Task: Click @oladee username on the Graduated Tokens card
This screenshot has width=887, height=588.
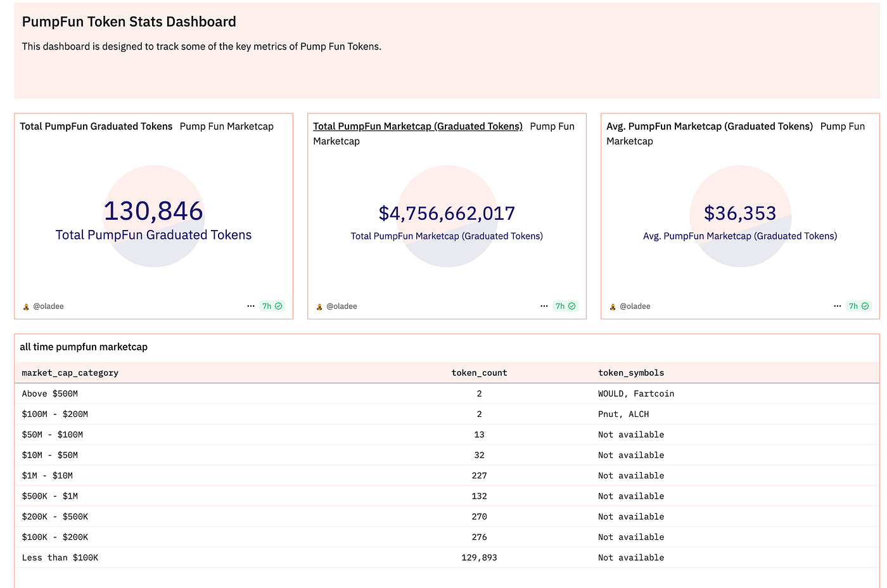Action: coord(48,306)
